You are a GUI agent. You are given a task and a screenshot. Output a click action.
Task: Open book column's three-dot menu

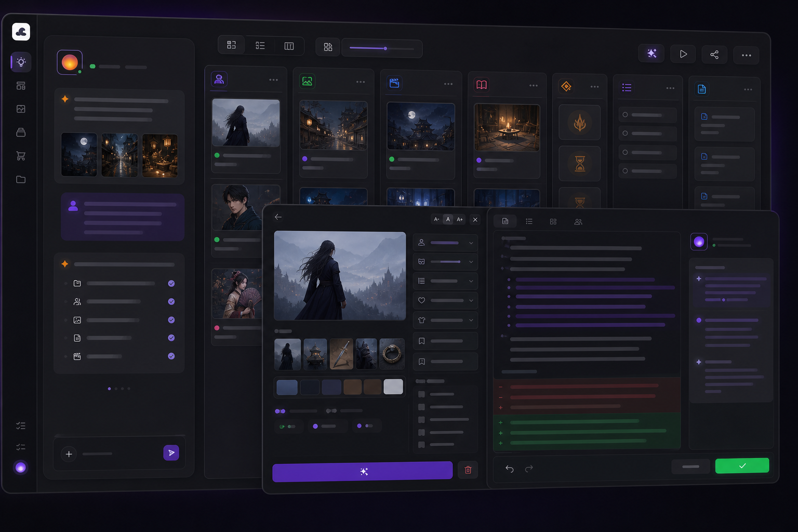(534, 86)
